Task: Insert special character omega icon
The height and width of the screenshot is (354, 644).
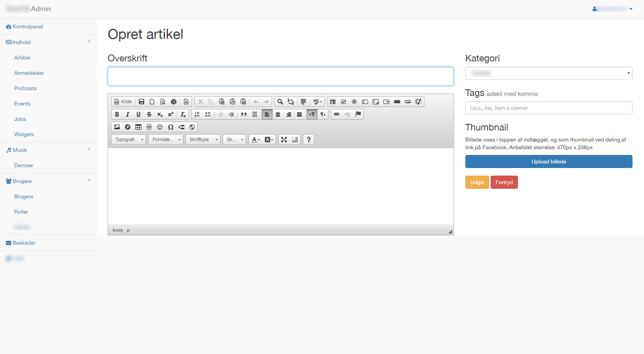Action: coord(171,127)
